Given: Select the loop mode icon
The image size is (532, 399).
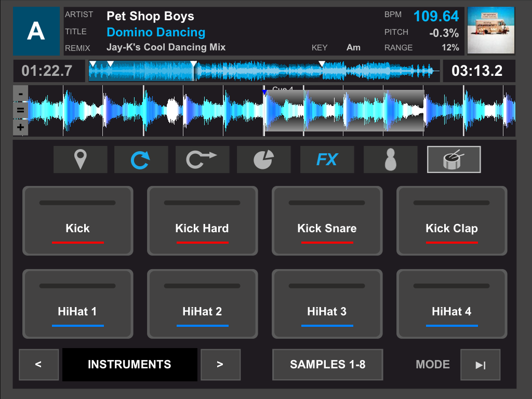Looking at the screenshot, I should pos(141,159).
